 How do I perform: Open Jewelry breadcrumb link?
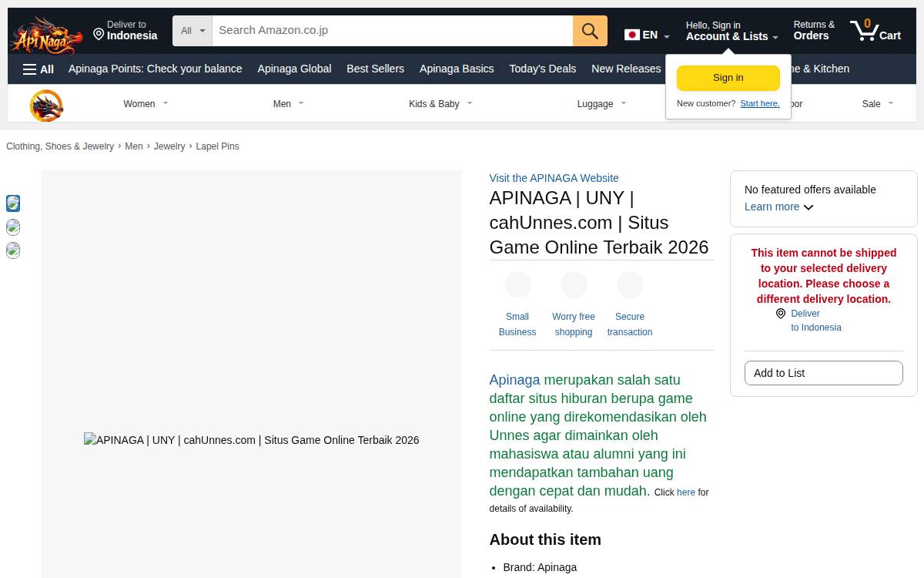(169, 146)
